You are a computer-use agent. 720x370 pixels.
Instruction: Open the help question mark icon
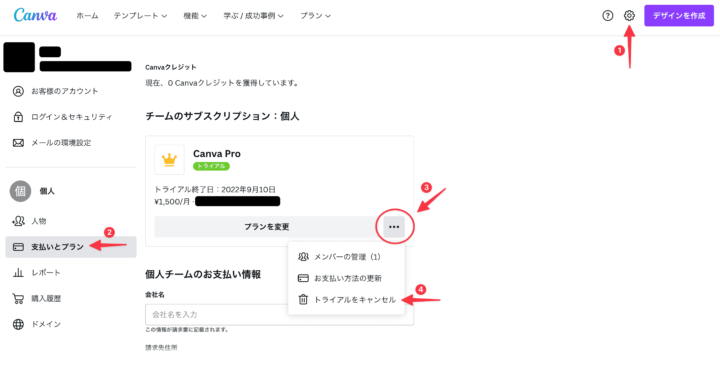click(x=608, y=16)
